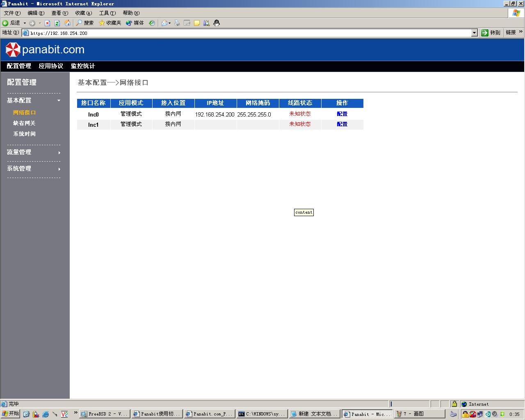Open the Media (媒体) pane
Image resolution: width=525 pixels, height=420 pixels.
tap(135, 23)
